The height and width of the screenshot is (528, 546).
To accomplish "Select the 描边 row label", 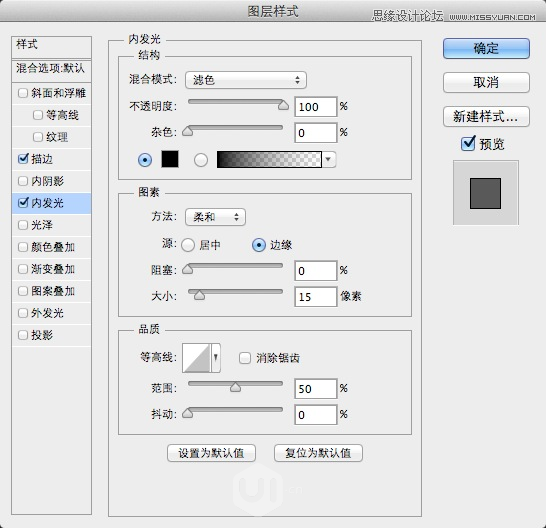I will pyautogui.click(x=42, y=159).
